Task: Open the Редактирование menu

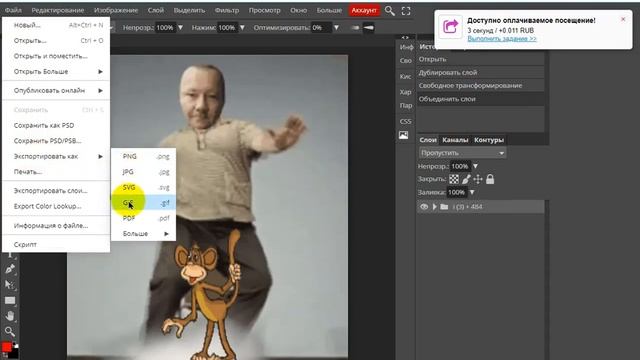Action: [58, 10]
